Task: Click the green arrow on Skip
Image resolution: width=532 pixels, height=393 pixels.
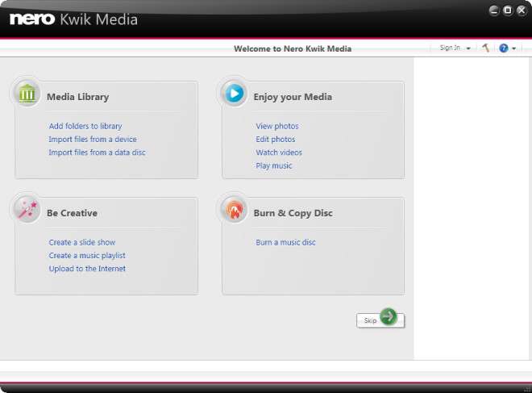Action: pos(389,316)
